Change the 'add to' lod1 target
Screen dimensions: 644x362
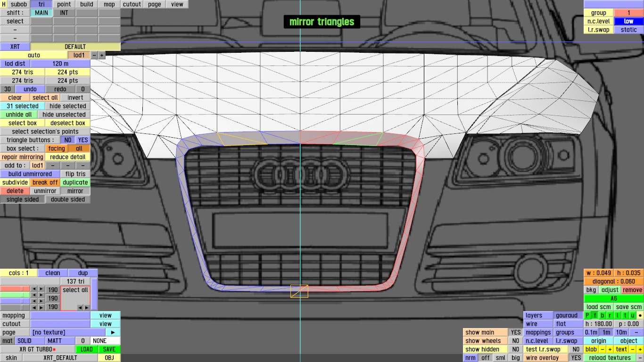pyautogui.click(x=38, y=165)
